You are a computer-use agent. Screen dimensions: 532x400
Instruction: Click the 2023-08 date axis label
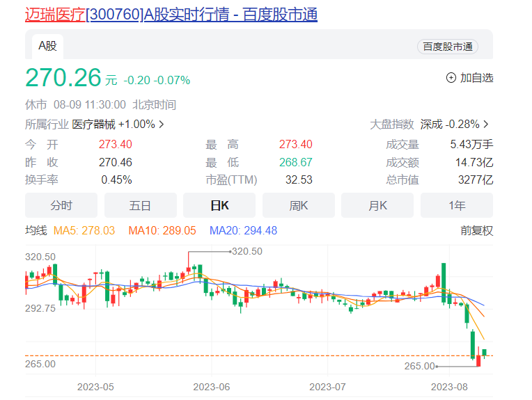(449, 387)
